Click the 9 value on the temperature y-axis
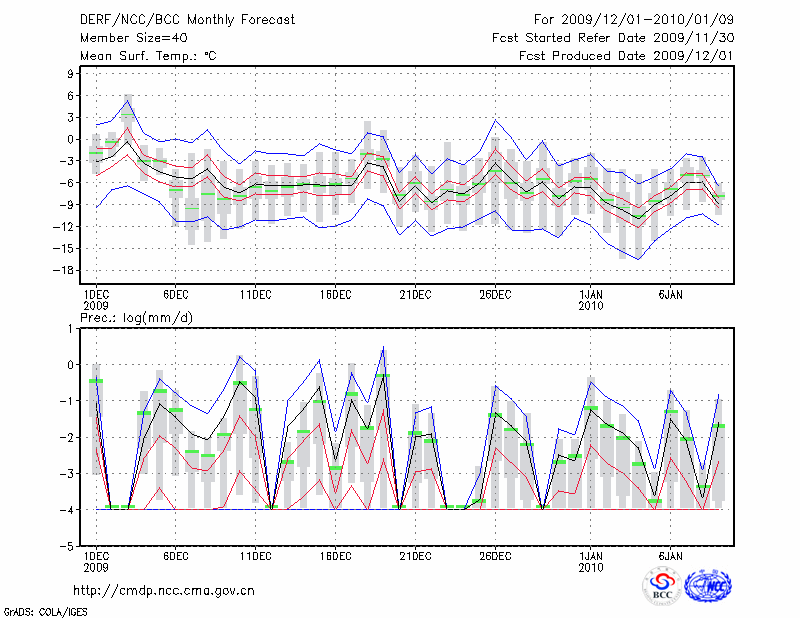Screen dimensions: 800x618 coord(71,73)
